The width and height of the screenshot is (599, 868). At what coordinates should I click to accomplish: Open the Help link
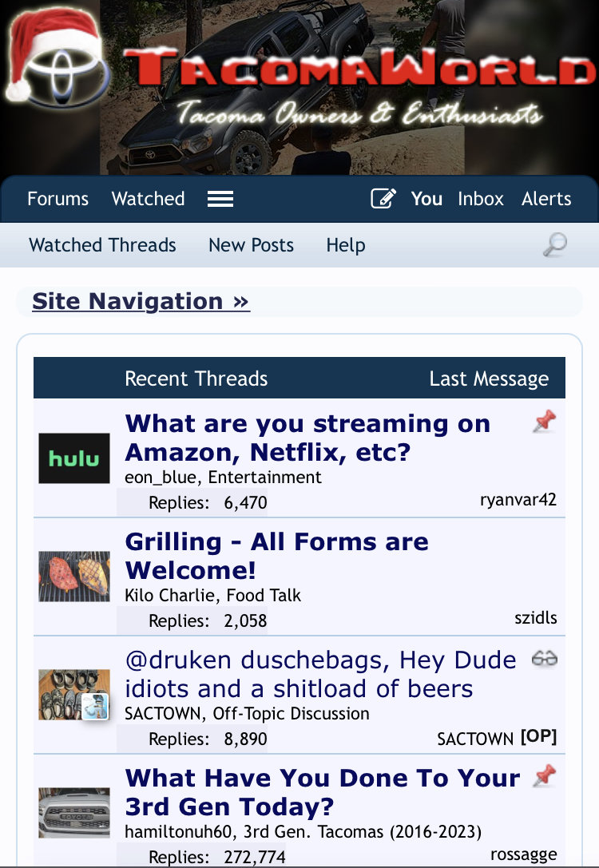click(346, 245)
